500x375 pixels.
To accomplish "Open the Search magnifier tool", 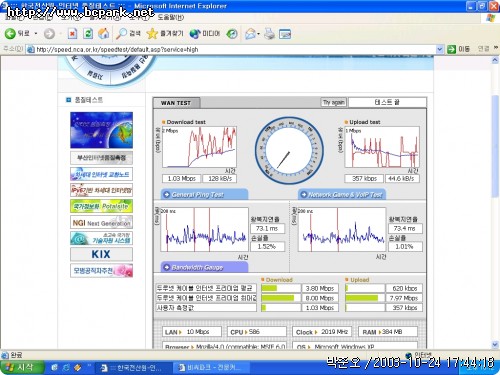I will [x=121, y=33].
